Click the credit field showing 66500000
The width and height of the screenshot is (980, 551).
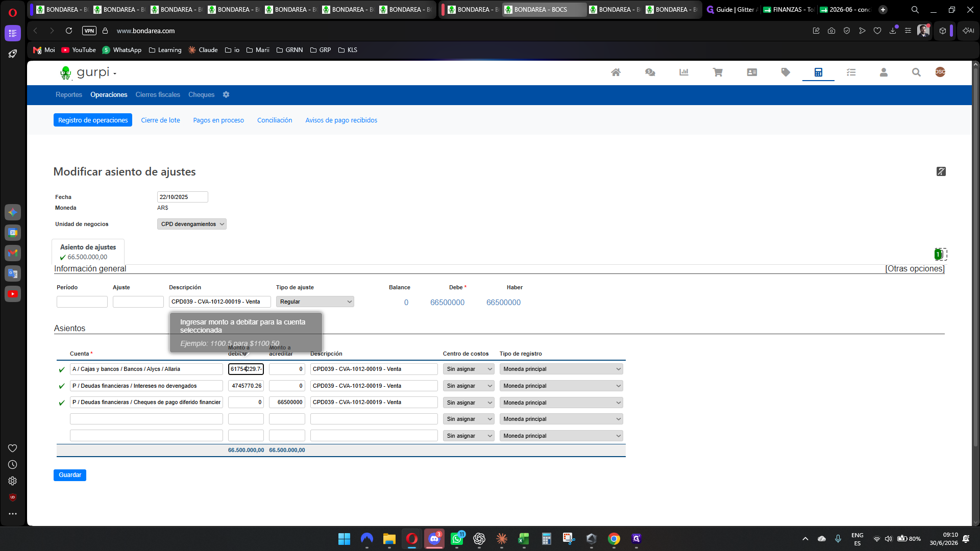coord(287,403)
